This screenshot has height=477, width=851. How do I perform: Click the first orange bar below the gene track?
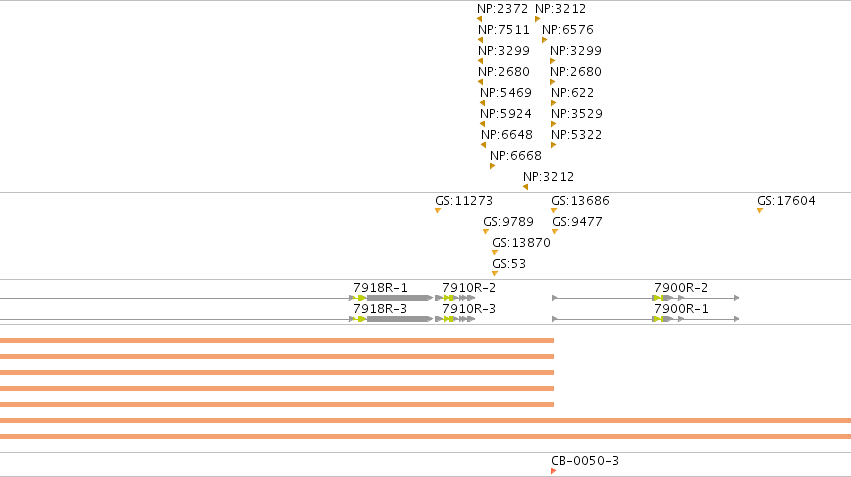[277, 341]
